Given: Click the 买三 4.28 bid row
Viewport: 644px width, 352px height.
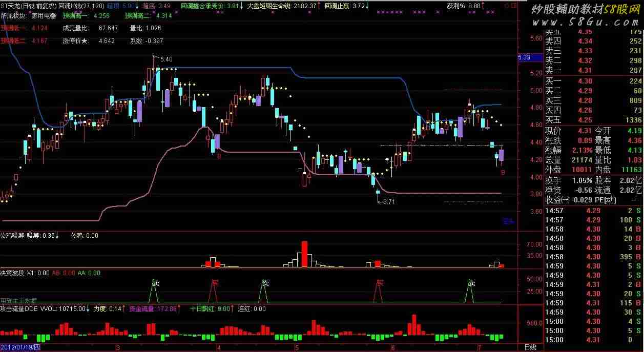Looking at the screenshot, I should [x=593, y=100].
